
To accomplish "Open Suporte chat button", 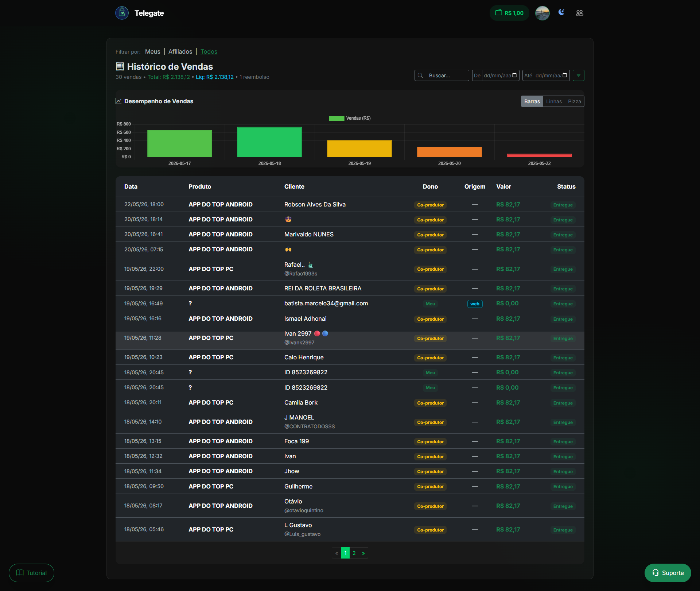I will coord(668,573).
